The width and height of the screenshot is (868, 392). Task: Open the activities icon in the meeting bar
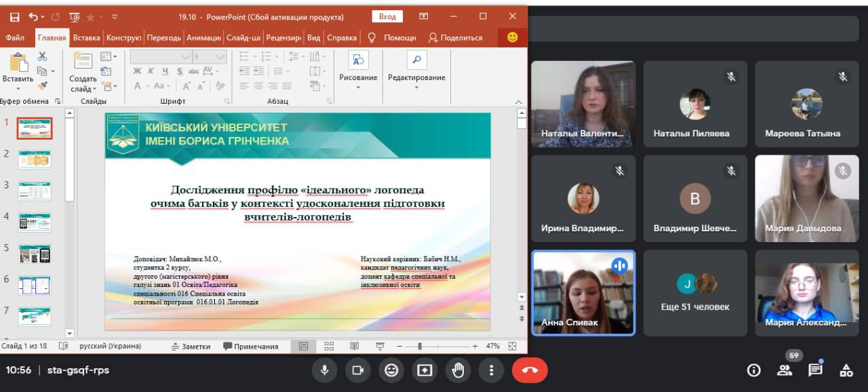click(846, 370)
